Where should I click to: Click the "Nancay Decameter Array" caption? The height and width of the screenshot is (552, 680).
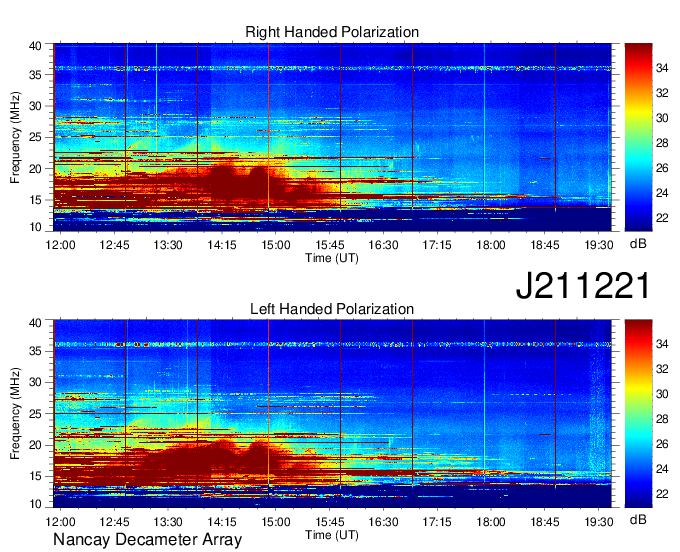point(147,539)
